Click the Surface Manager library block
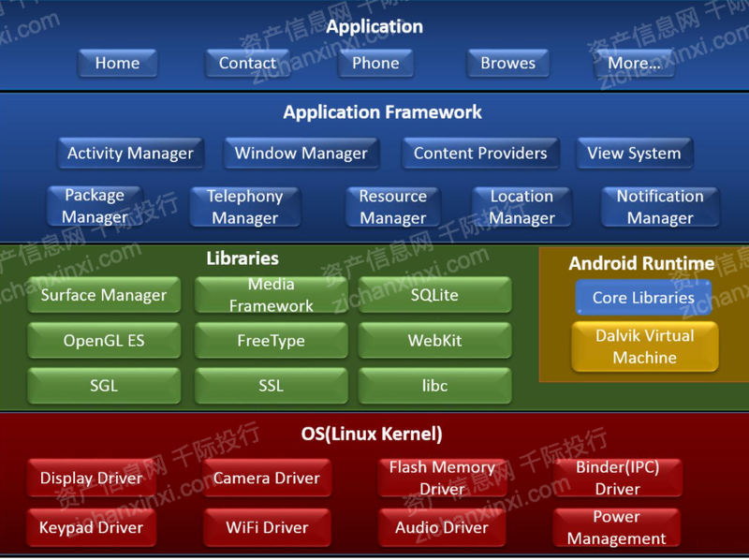The height and width of the screenshot is (560, 749). pyautogui.click(x=104, y=296)
